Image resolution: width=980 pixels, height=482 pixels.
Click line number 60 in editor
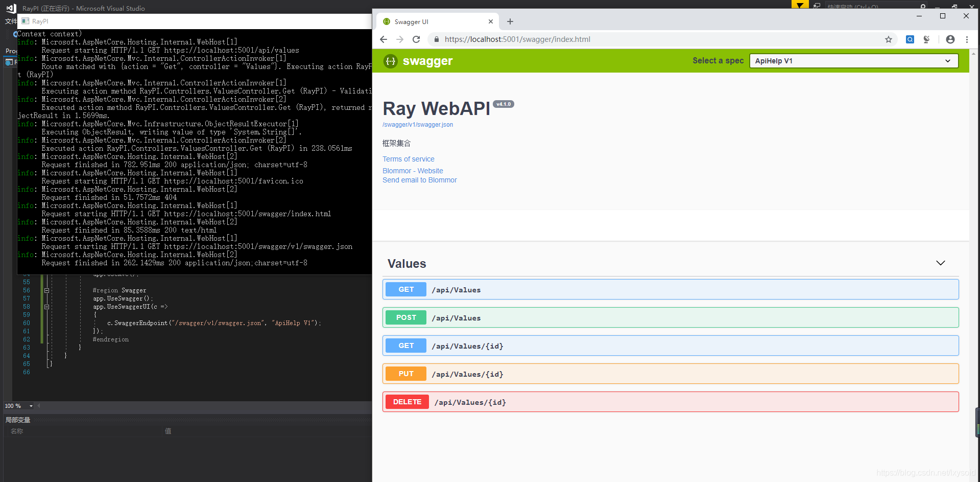click(x=27, y=323)
